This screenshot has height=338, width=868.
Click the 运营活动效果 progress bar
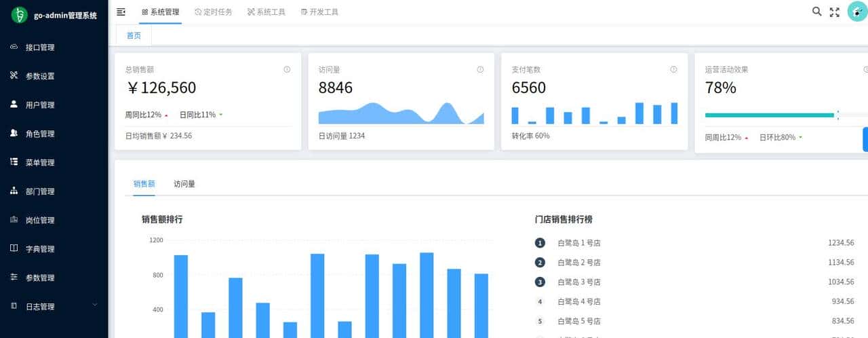tap(787, 115)
